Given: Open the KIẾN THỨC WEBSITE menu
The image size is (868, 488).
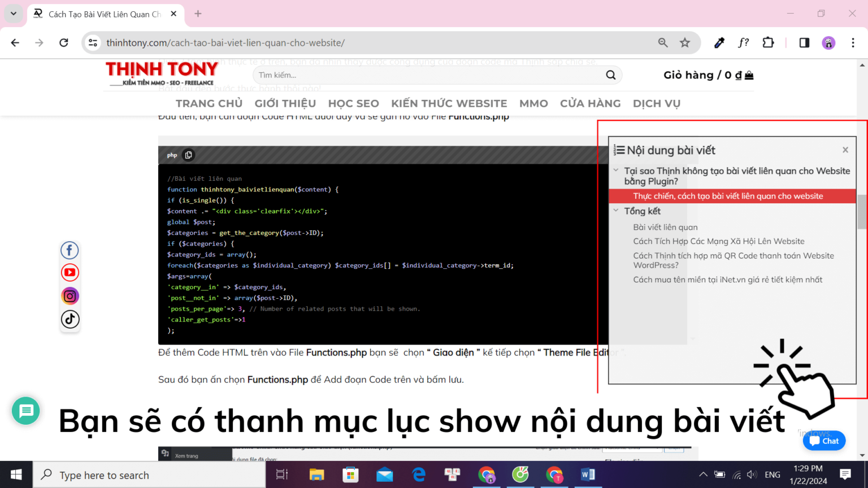Looking at the screenshot, I should tap(449, 103).
